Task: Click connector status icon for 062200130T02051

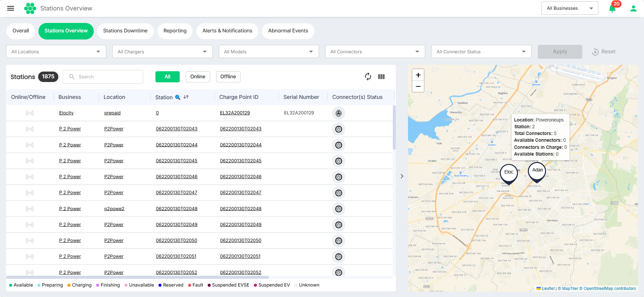Action: pos(339,256)
